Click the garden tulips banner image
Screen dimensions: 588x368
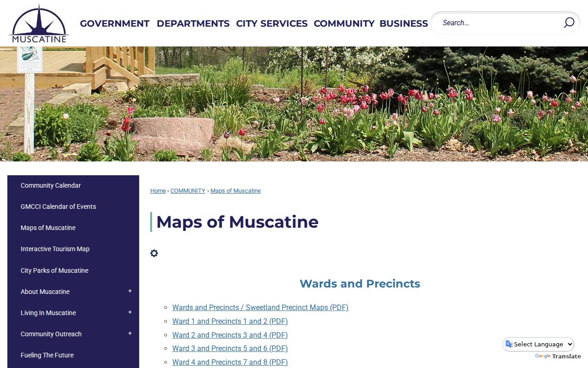point(294,104)
